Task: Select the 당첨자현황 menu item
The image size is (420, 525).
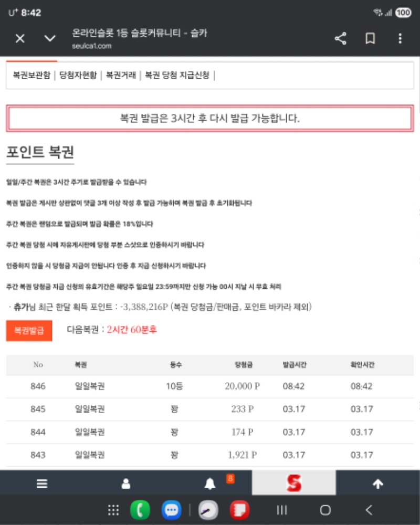Action: 78,75
